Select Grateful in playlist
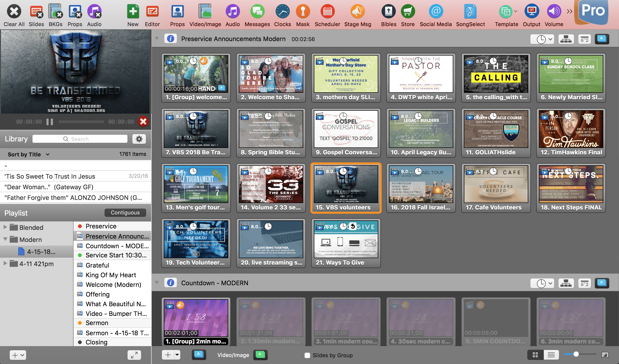 [113, 265]
